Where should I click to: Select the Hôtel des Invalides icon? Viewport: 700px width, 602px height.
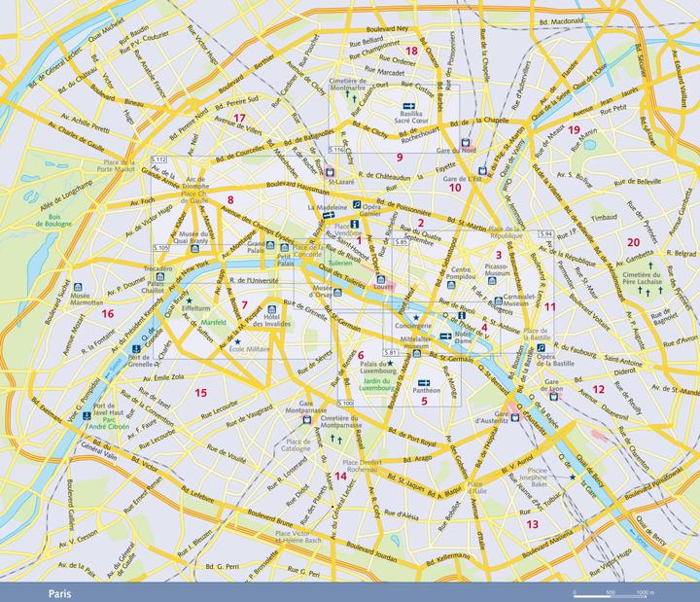coord(272,309)
